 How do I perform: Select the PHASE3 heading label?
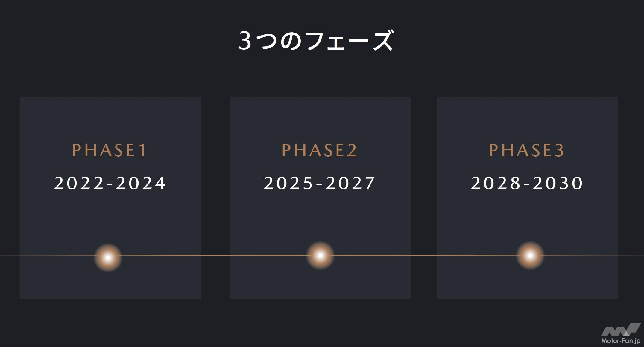pos(526,150)
